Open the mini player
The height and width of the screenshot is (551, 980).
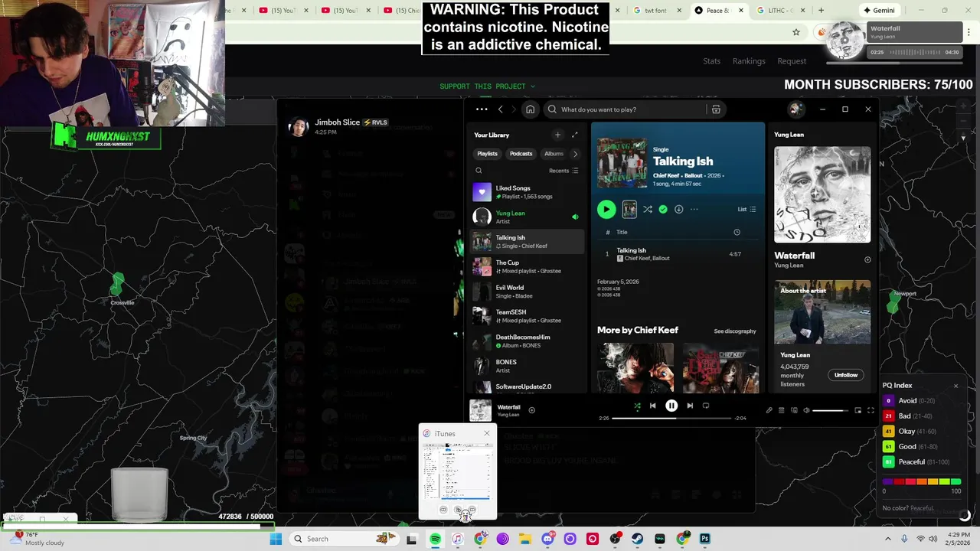[x=857, y=410]
